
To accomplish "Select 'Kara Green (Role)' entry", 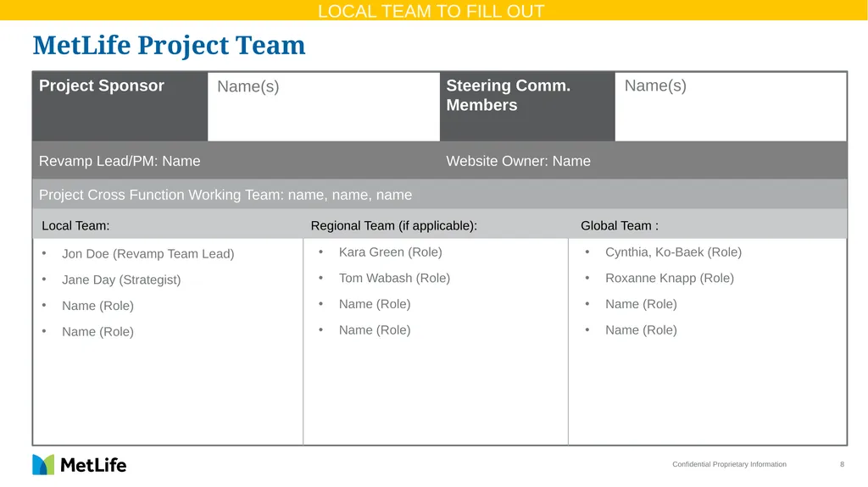I will pyautogui.click(x=390, y=252).
